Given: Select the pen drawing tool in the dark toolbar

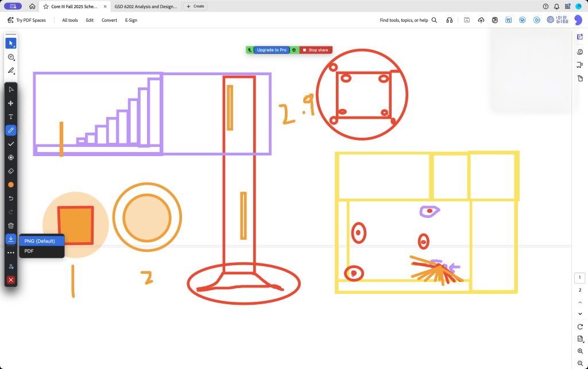Looking at the screenshot, I should tap(11, 130).
